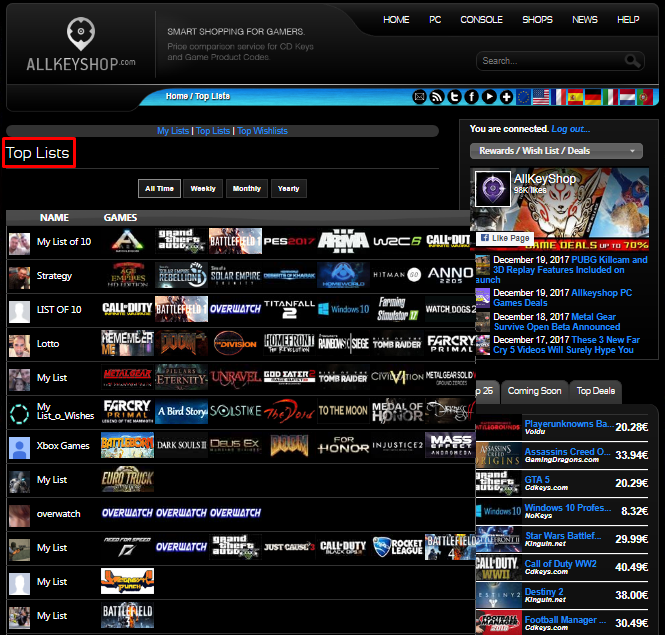This screenshot has height=635, width=665.
Task: Switch to the Coming Soon tab
Action: click(x=534, y=391)
